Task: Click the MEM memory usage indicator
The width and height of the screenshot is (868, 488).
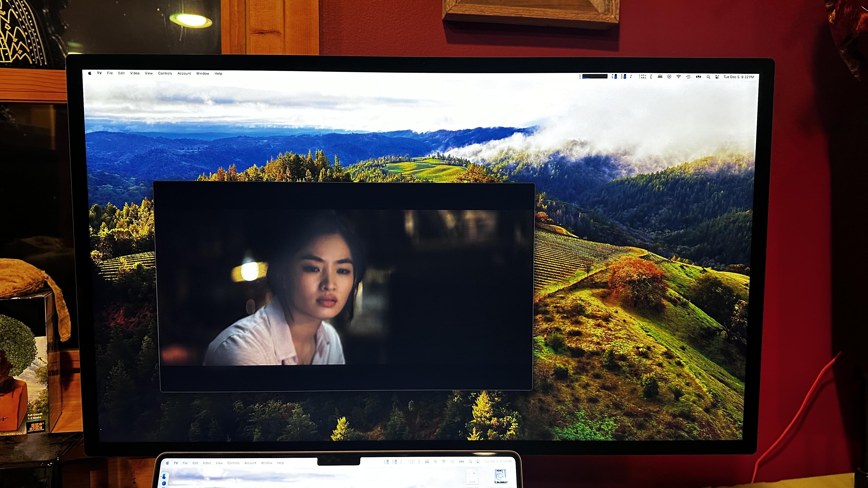Action: tap(615, 76)
